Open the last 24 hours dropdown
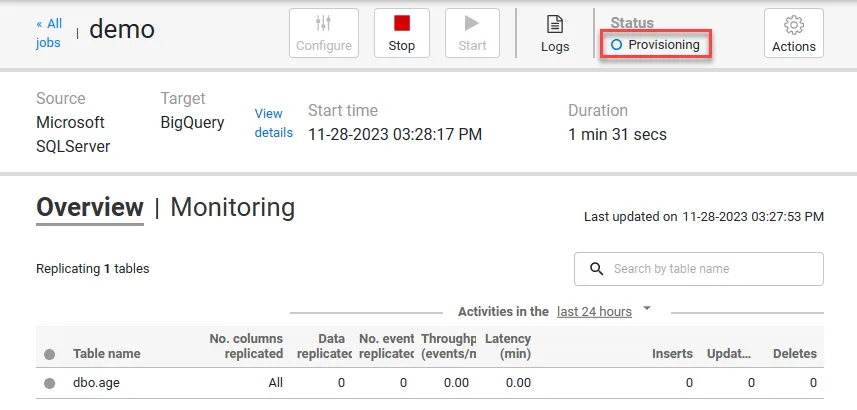This screenshot has height=410, width=857. [x=594, y=312]
